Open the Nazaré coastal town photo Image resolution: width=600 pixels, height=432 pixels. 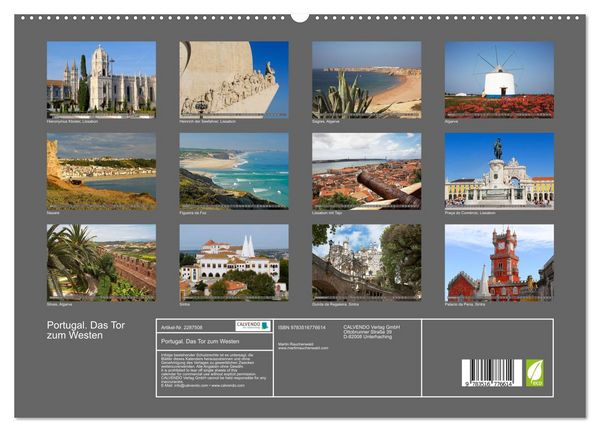(x=101, y=171)
